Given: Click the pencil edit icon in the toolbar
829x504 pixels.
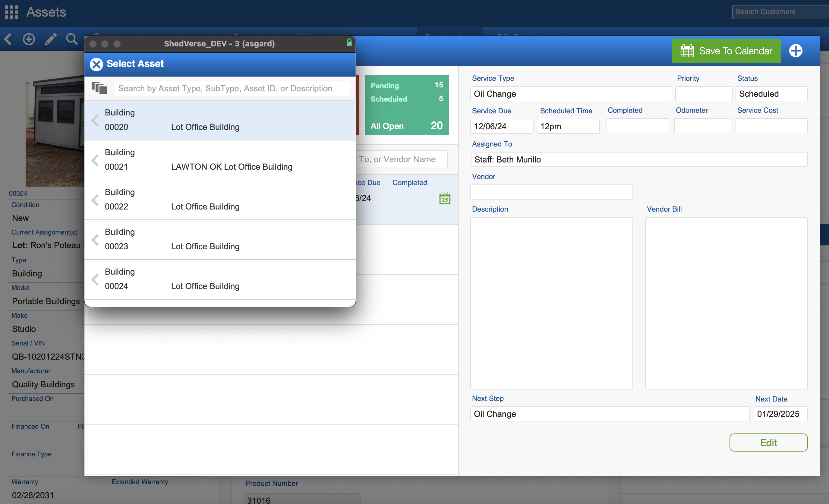Looking at the screenshot, I should 50,39.
